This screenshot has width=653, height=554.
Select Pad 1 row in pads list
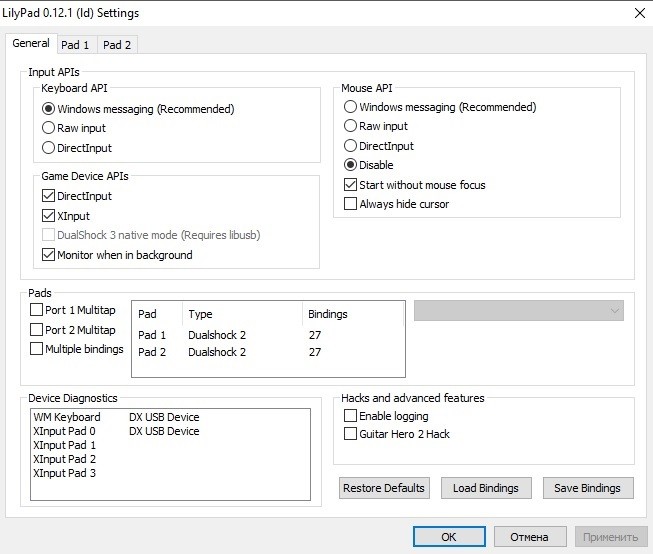coord(153,335)
